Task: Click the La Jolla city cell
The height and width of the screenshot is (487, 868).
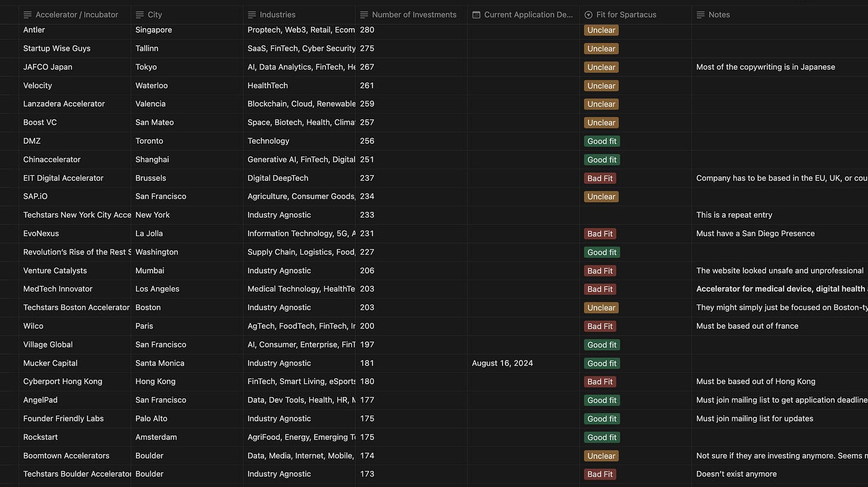Action: [187, 233]
